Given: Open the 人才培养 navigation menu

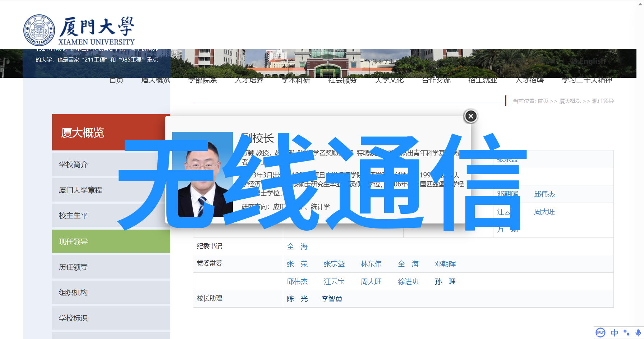Looking at the screenshot, I should (249, 80).
